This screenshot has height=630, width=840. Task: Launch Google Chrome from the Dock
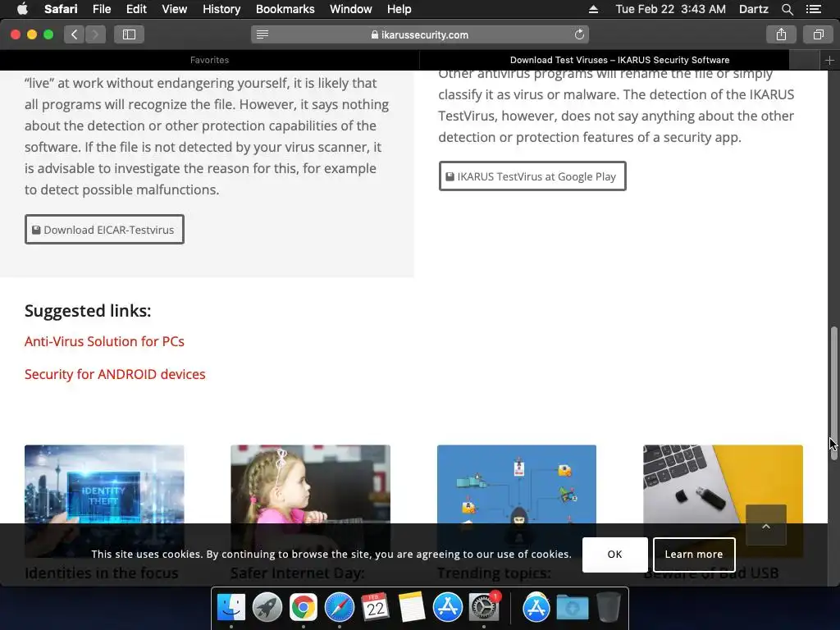click(304, 607)
